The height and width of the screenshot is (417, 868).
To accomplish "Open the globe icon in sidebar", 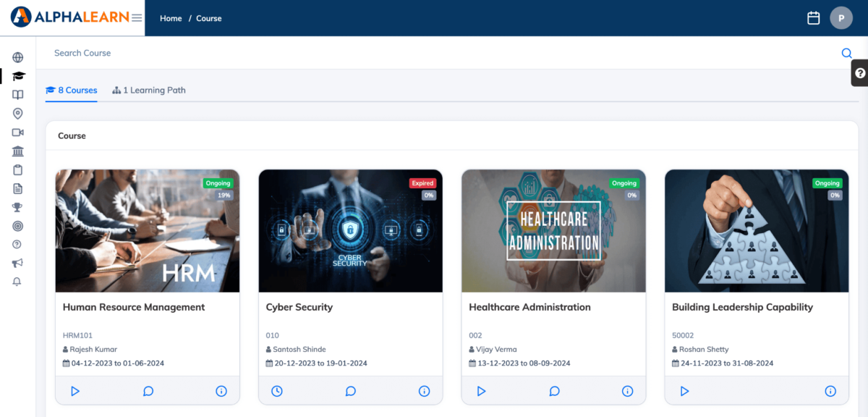I will click(18, 57).
